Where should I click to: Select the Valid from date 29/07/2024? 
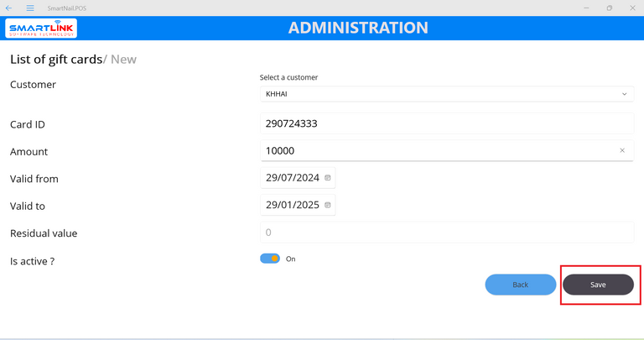pos(291,178)
